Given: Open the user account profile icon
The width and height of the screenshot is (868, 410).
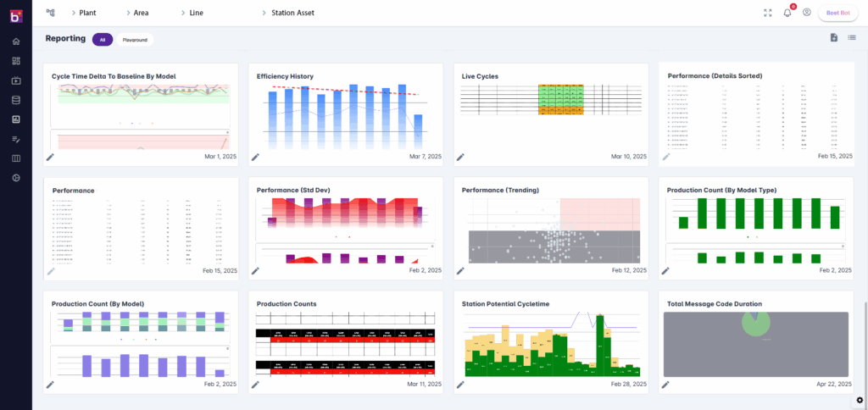Looking at the screenshot, I should (806, 13).
